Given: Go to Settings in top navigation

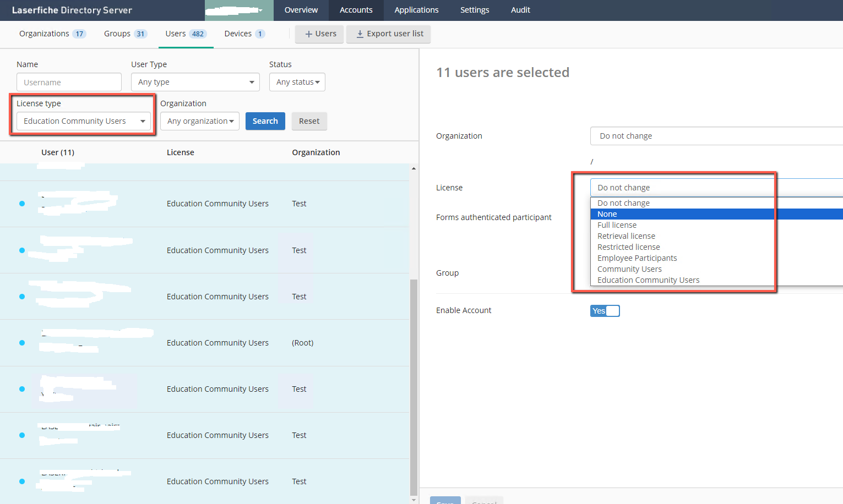Looking at the screenshot, I should click(475, 10).
